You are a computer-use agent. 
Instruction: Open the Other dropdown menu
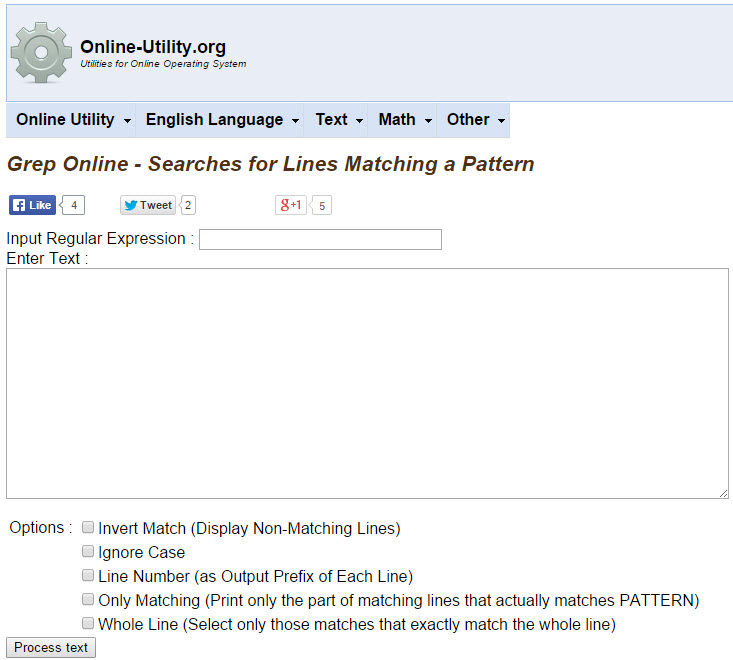(x=474, y=120)
